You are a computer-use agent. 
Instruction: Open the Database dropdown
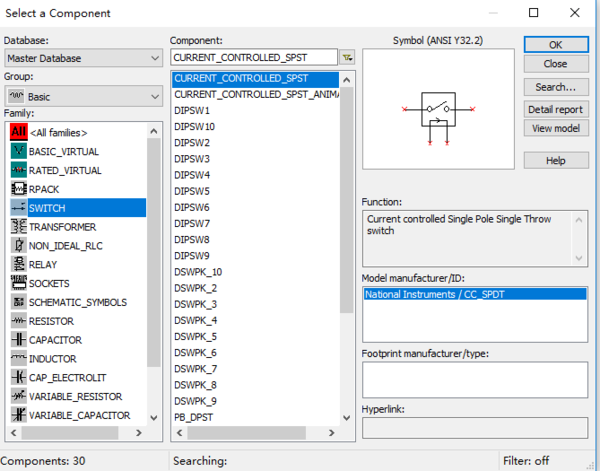tap(84, 58)
